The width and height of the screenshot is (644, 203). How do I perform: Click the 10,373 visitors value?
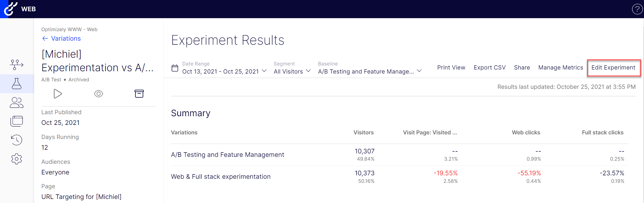pyautogui.click(x=364, y=173)
